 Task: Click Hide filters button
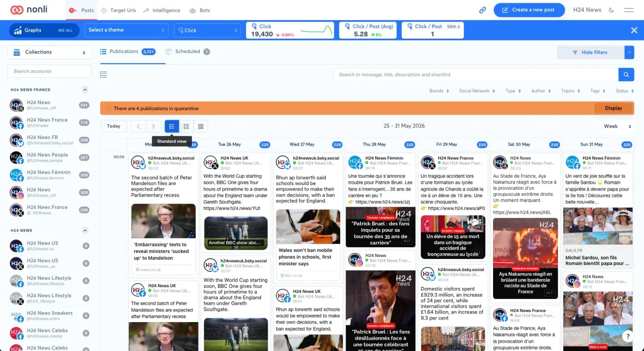coord(590,52)
